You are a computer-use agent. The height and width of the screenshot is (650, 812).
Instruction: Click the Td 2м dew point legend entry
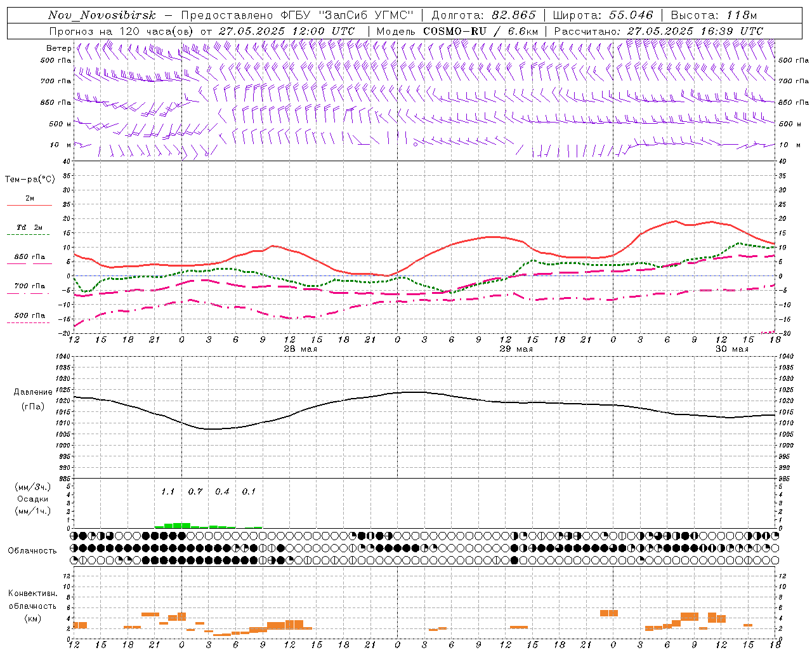click(x=29, y=227)
